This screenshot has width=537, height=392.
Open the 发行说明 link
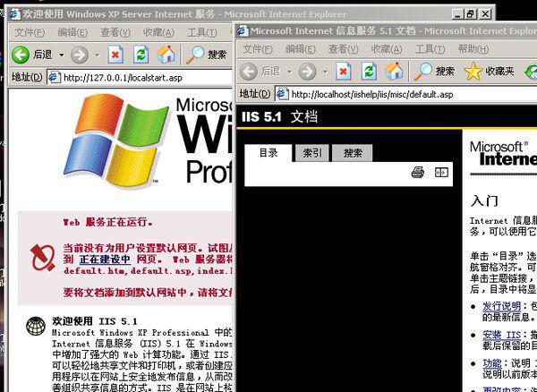pos(502,306)
